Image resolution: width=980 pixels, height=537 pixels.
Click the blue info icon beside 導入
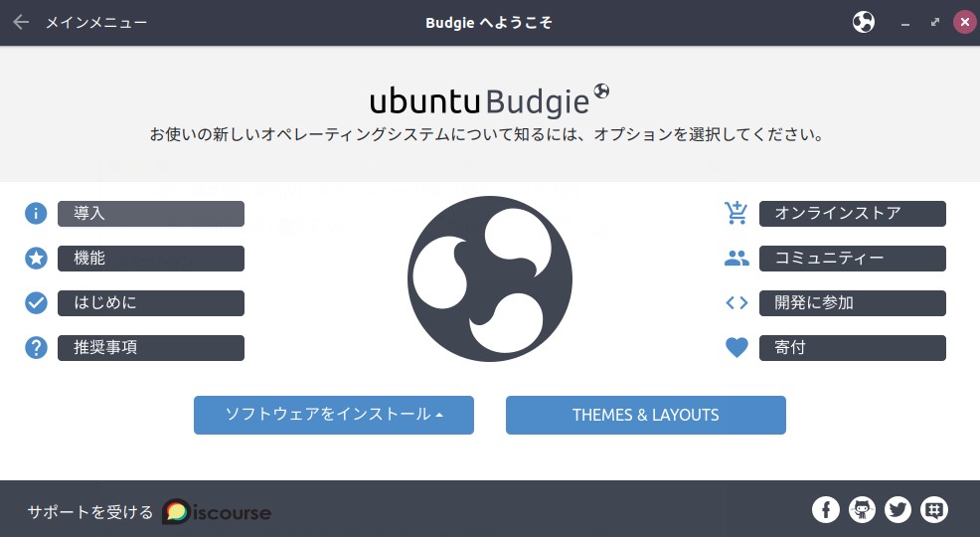click(36, 213)
